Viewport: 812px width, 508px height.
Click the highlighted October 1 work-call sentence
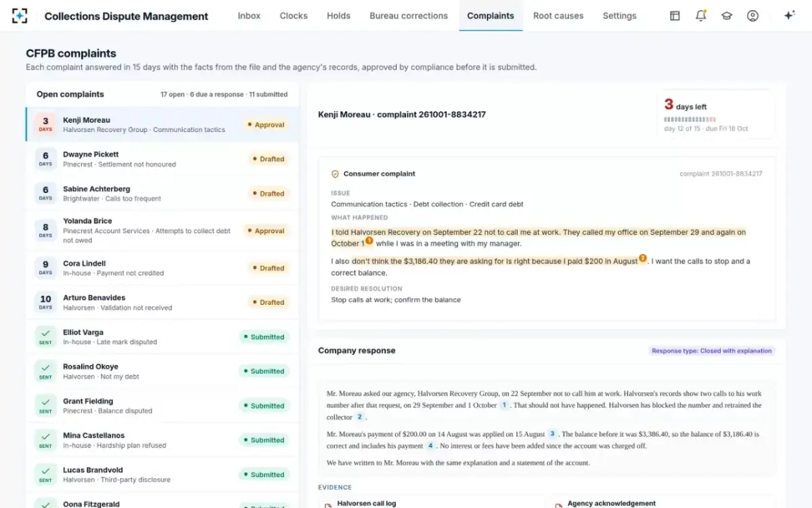(x=539, y=237)
